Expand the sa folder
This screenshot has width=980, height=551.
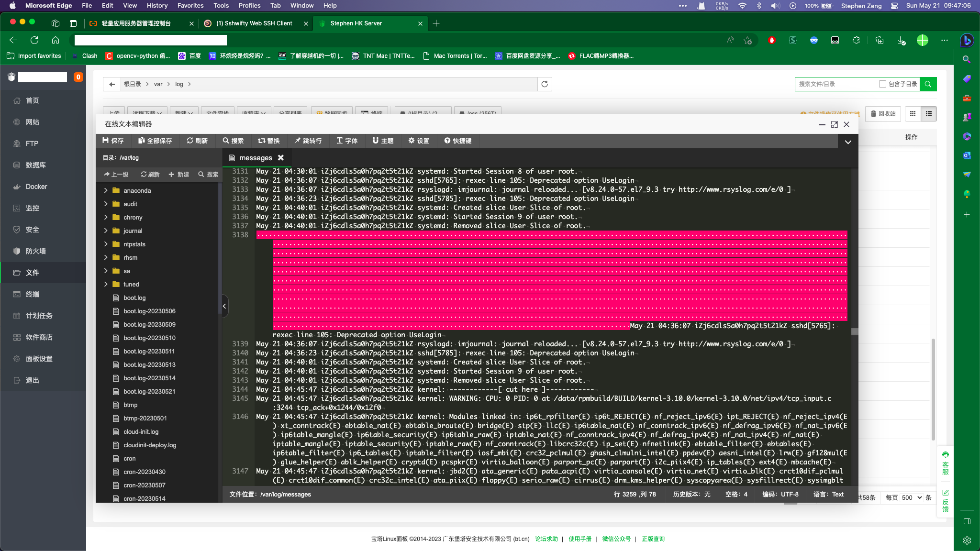[106, 271]
